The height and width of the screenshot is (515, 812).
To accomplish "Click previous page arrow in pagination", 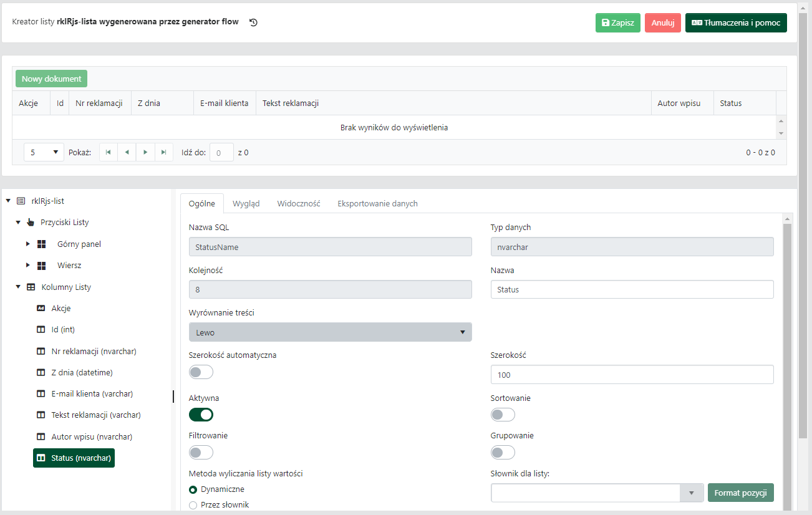I will point(127,152).
